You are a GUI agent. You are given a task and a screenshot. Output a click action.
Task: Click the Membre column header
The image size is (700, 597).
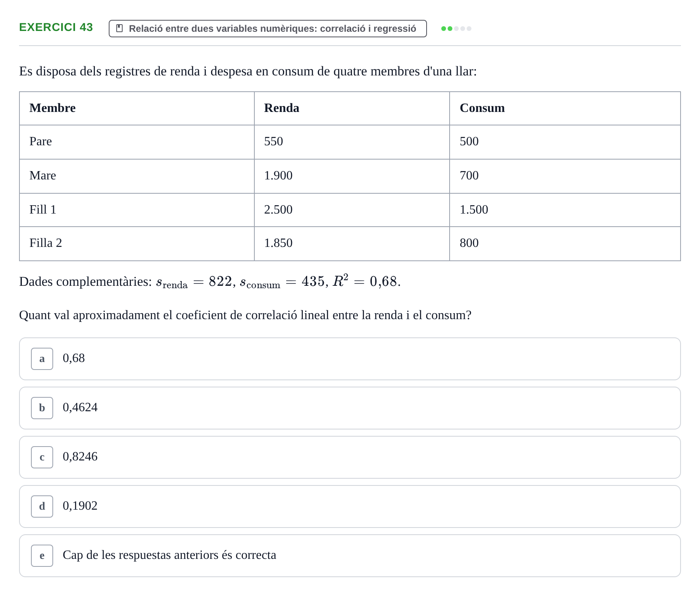[52, 108]
